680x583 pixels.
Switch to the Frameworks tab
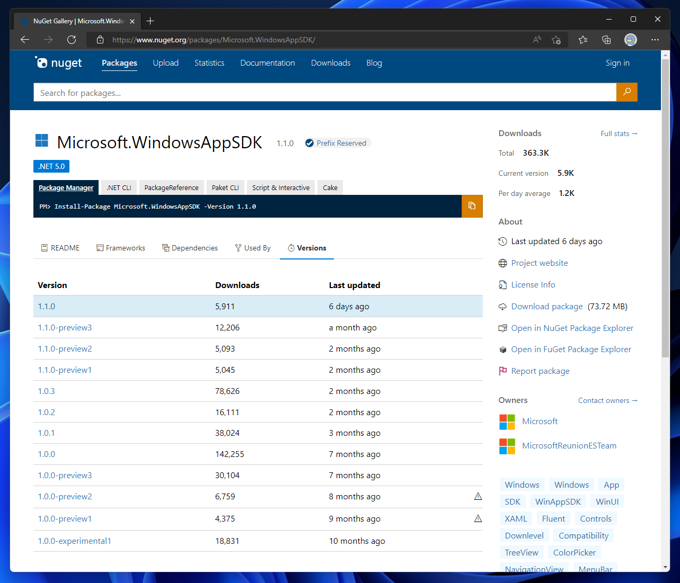coord(121,248)
